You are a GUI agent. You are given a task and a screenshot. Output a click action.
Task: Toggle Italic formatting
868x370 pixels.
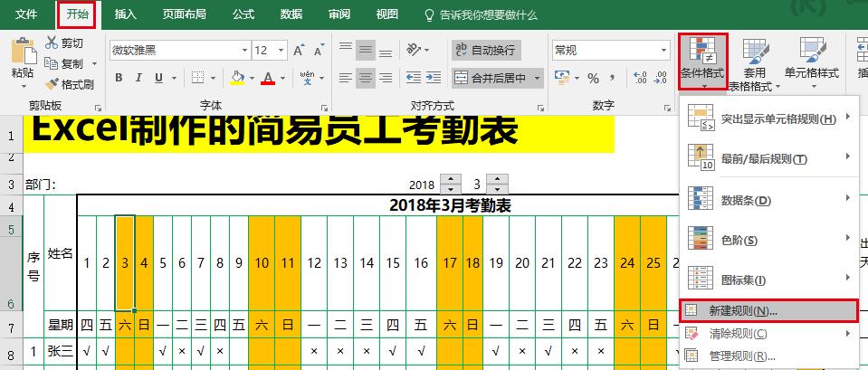(138, 78)
